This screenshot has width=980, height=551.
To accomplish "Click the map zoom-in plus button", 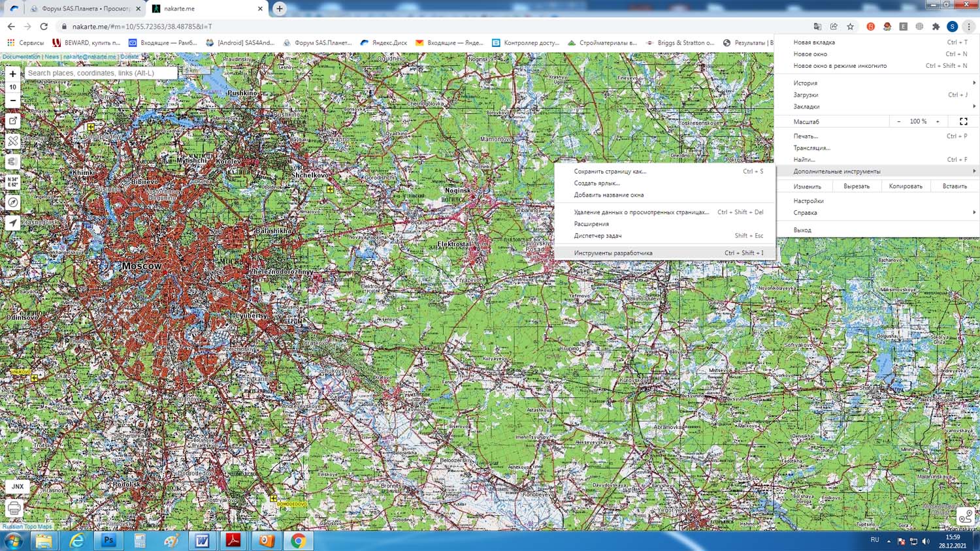I will point(12,74).
